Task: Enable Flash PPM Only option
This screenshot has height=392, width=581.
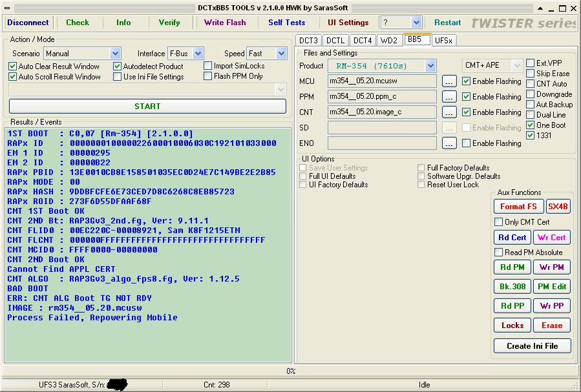Action: 208,76
